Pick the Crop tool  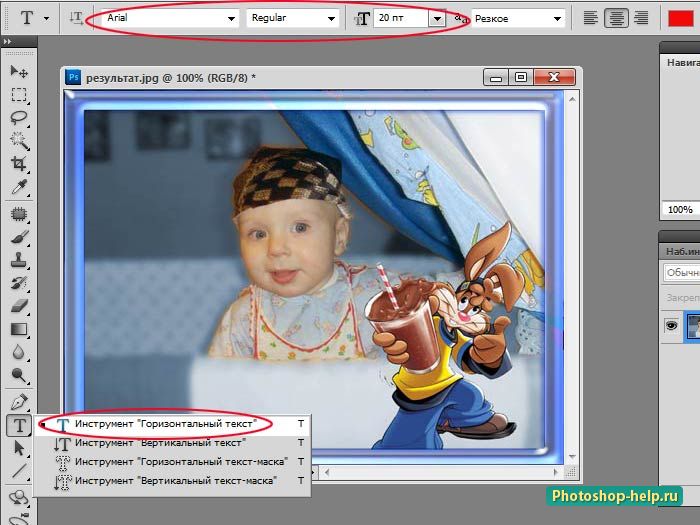19,164
